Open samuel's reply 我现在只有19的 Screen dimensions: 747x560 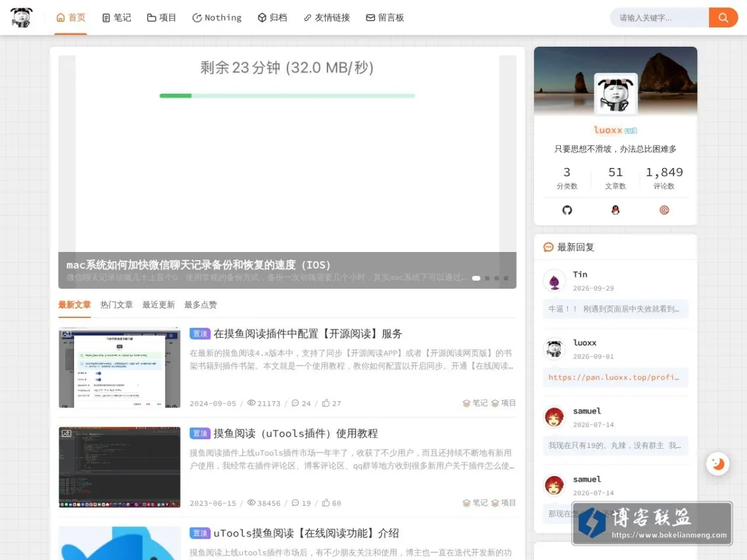[616, 446]
